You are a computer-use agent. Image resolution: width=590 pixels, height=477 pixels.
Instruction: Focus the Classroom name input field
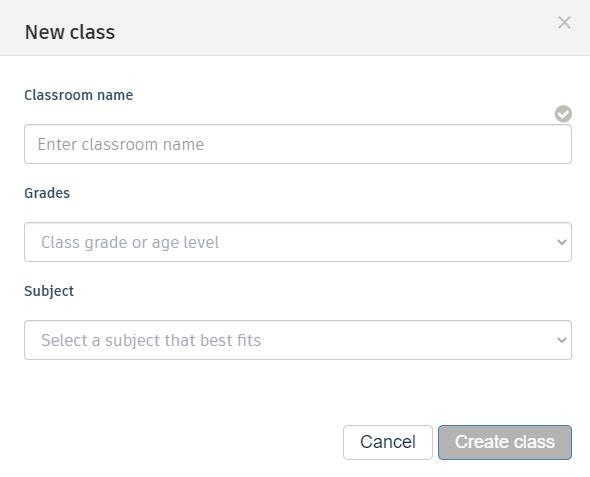pyautogui.click(x=298, y=144)
